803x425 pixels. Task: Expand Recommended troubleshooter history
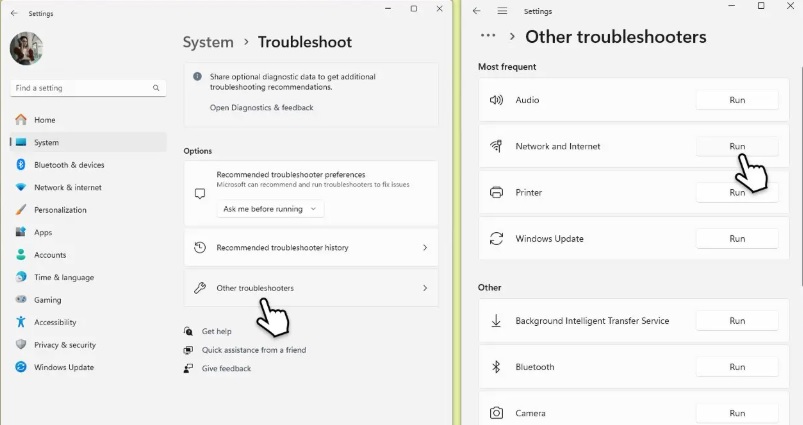pos(311,247)
